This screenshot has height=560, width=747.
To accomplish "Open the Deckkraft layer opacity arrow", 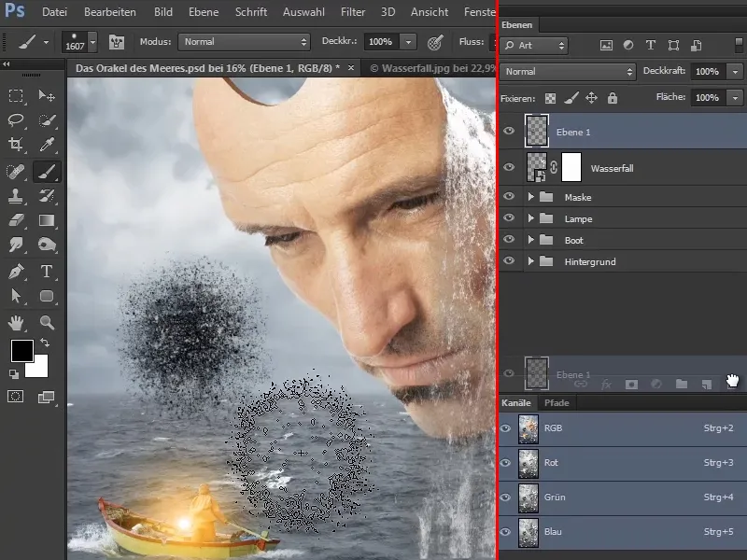I will [x=735, y=72].
